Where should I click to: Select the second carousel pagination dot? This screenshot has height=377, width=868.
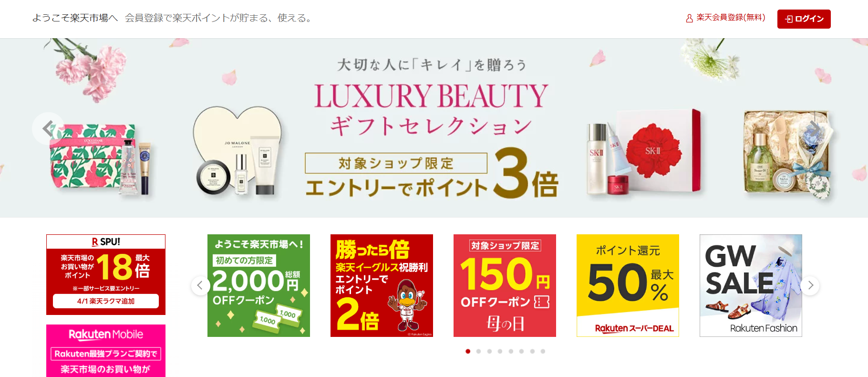click(478, 351)
